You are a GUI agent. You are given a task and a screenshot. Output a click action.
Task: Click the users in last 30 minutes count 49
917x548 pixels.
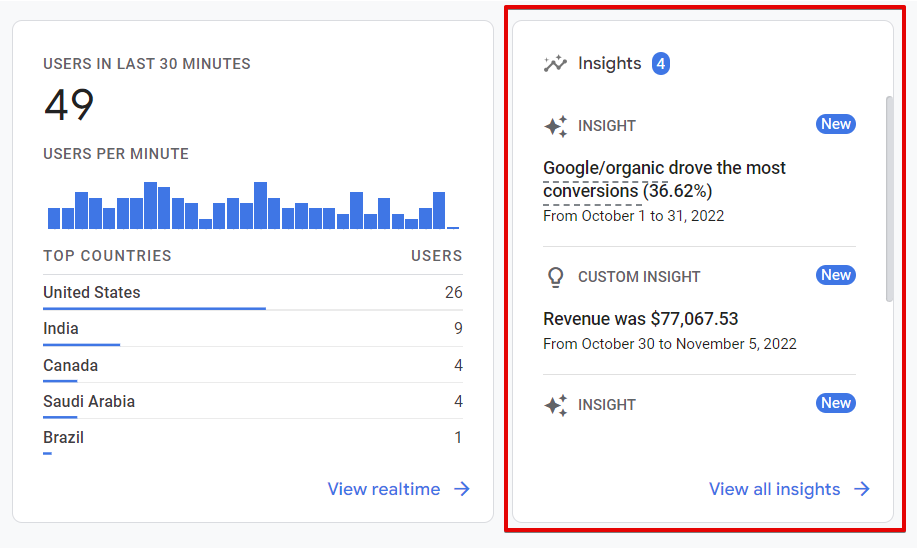coord(69,105)
